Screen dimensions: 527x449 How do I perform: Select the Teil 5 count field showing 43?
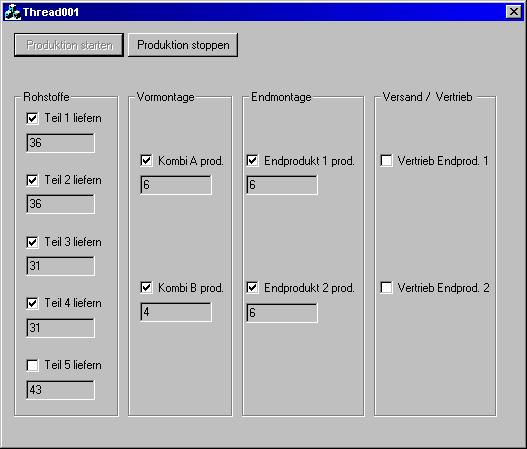click(60, 390)
